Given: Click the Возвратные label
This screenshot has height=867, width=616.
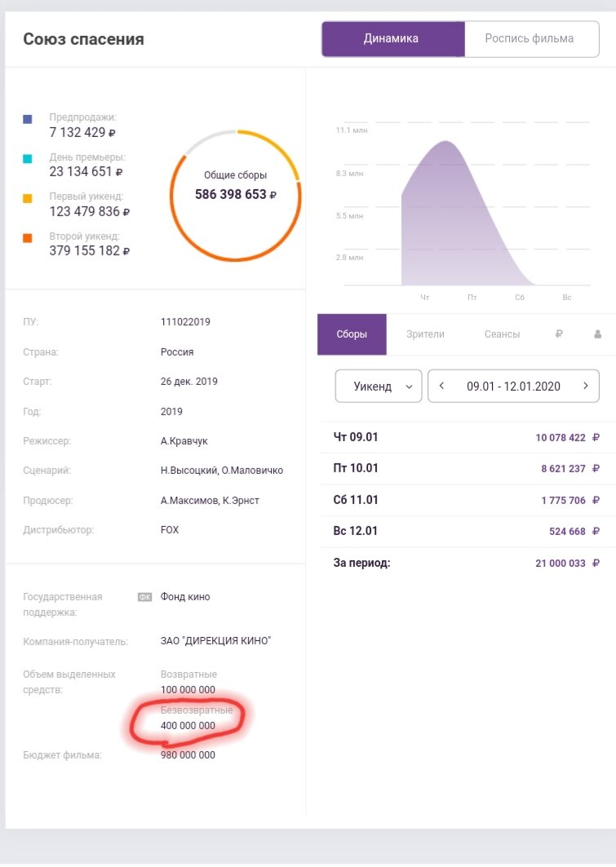Looking at the screenshot, I should pos(188,674).
